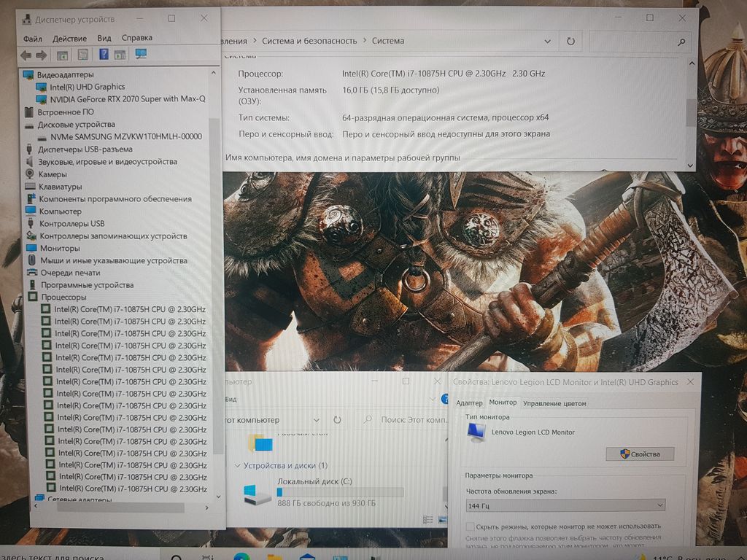Click the refresh icon in System window address bar
Viewport: 747px width, 560px height.
(570, 42)
